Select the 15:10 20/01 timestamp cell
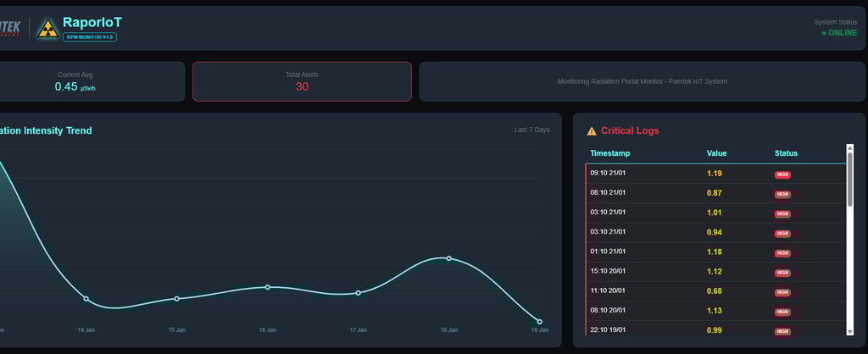 point(608,271)
